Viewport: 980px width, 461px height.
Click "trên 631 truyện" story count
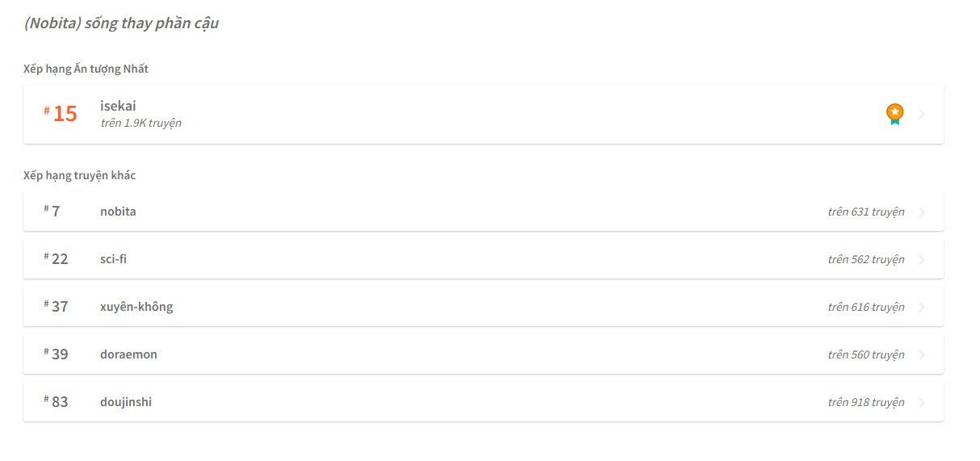(x=865, y=212)
